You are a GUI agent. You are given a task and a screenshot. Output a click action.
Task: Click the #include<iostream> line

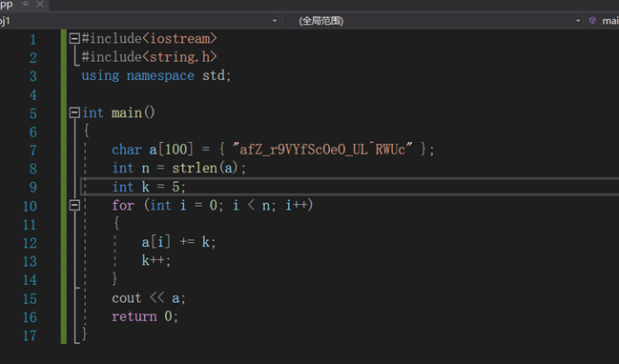[x=149, y=39]
